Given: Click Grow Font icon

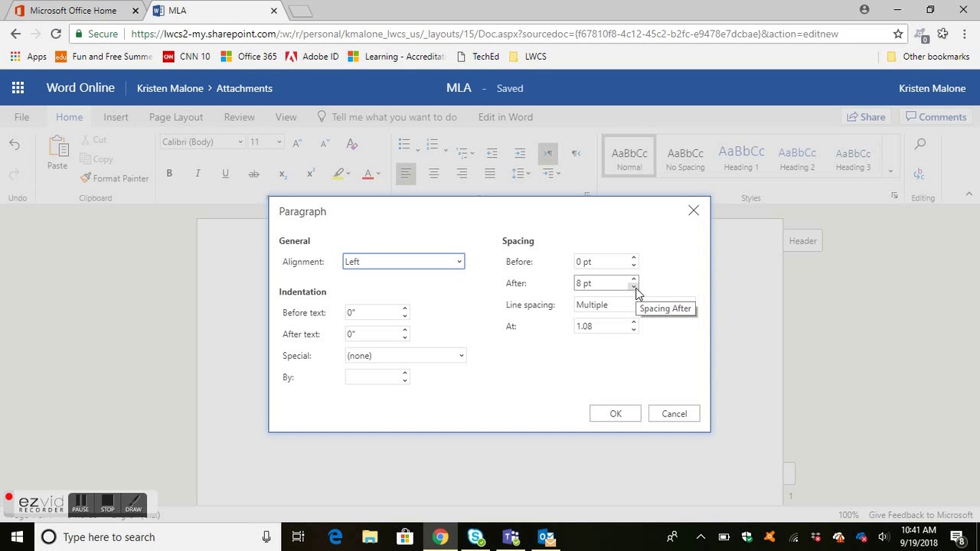Looking at the screenshot, I should [297, 142].
